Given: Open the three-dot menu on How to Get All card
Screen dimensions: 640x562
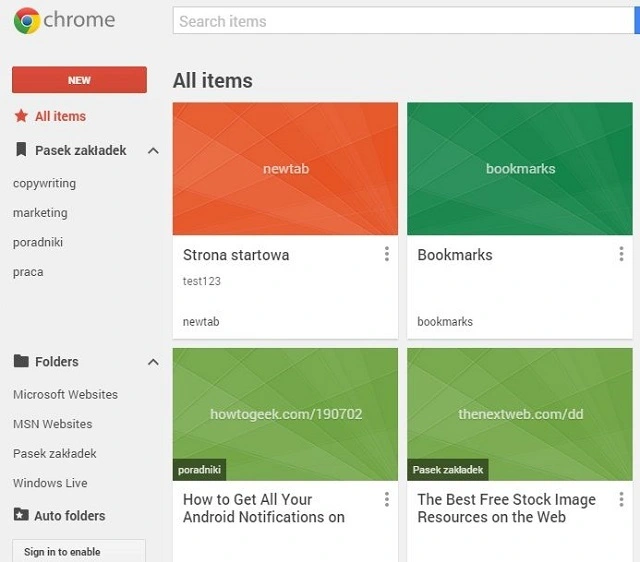Looking at the screenshot, I should (x=387, y=499).
